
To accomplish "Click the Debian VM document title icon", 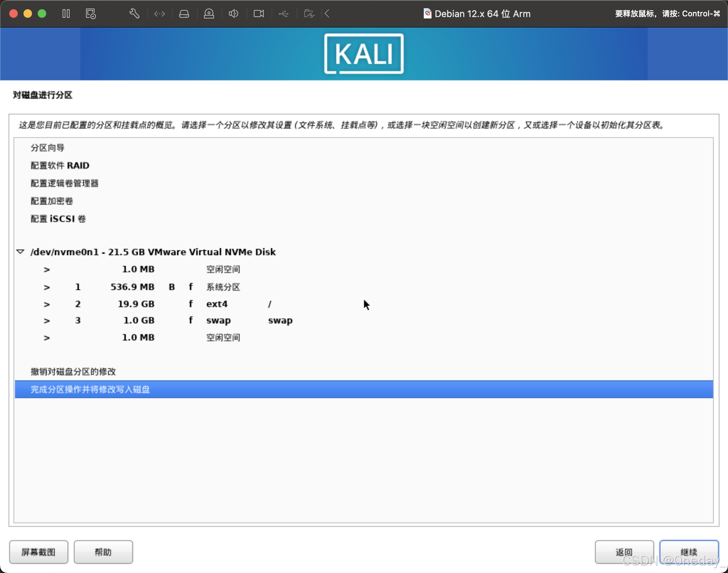I will 428,14.
